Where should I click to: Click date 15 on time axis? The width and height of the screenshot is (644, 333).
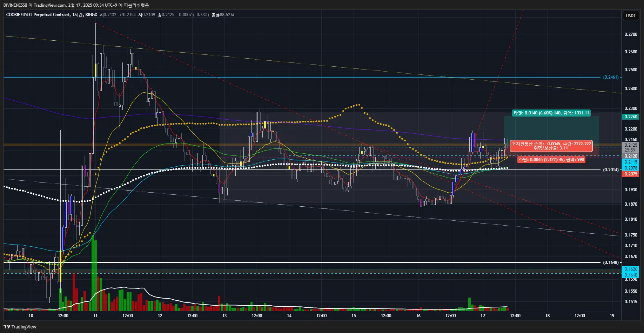point(354,316)
